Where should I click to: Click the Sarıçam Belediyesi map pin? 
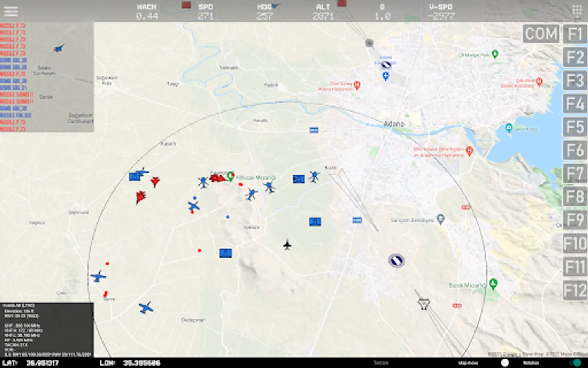click(440, 220)
